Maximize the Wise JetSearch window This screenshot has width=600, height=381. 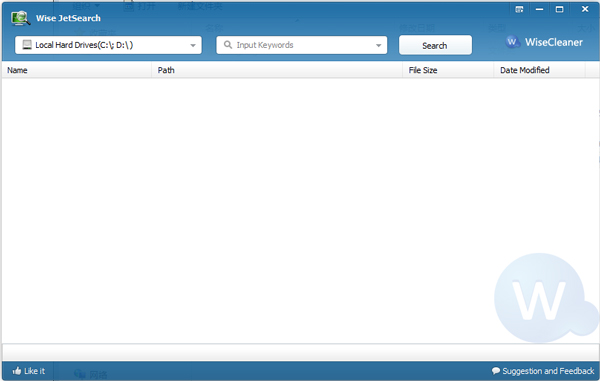[559, 9]
